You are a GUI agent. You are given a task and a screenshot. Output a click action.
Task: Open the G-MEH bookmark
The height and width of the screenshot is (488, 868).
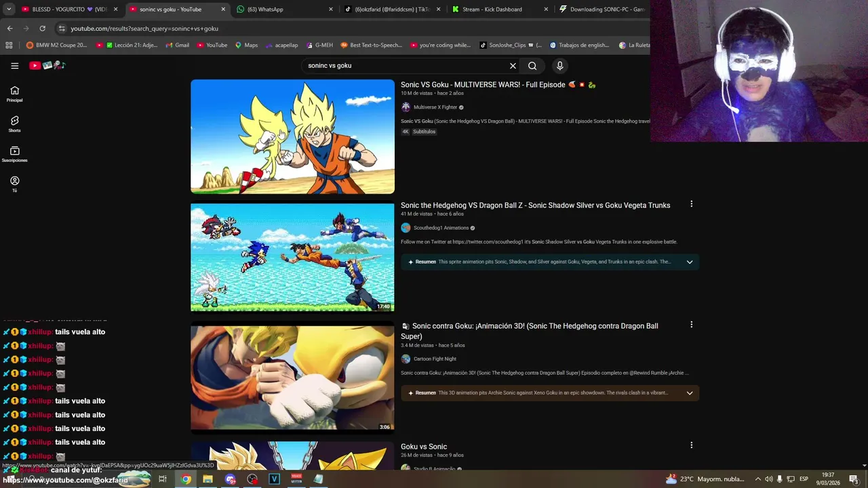tap(319, 45)
